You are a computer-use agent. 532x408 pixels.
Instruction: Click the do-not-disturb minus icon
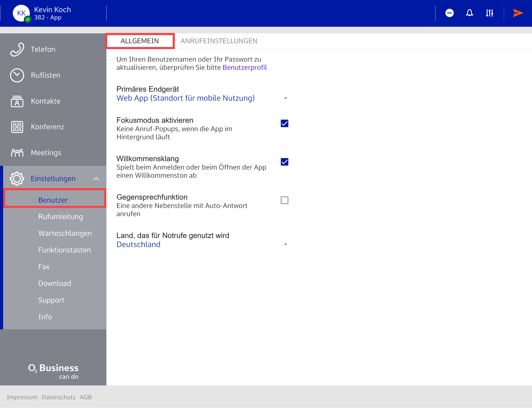(449, 13)
